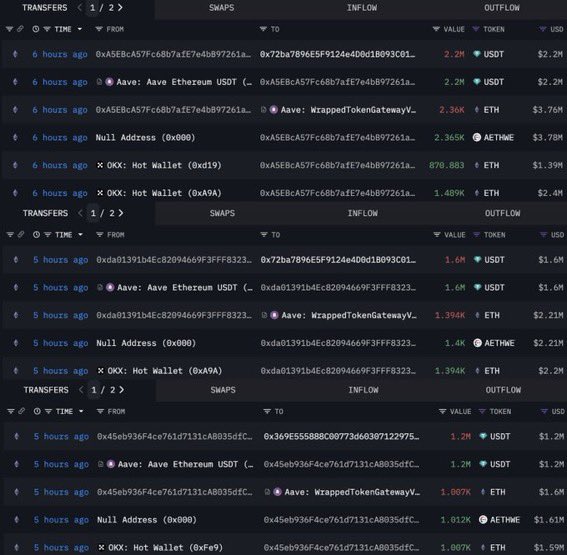Select the TRANSFERS tab in the middle table
This screenshot has height=555, width=567.
45,213
